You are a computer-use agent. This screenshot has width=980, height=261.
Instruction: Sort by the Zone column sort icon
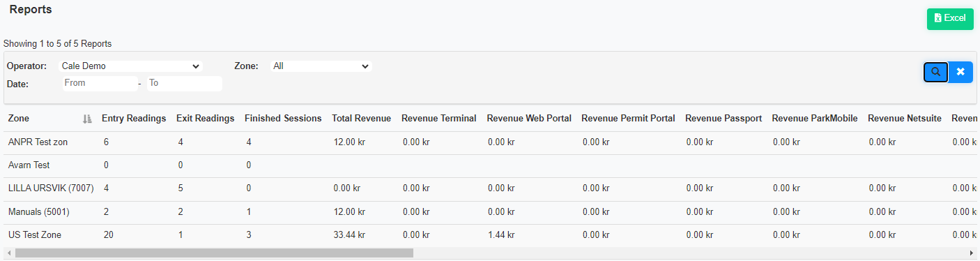click(x=87, y=119)
